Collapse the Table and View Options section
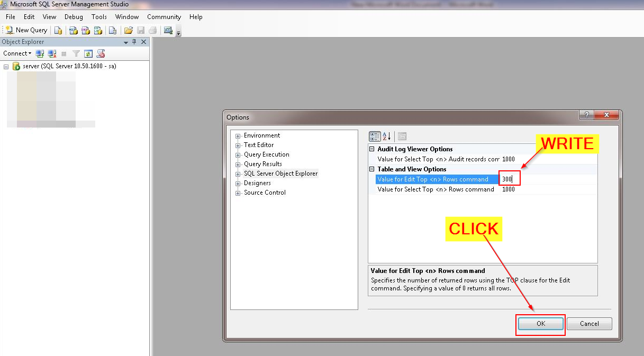The image size is (644, 356). pyautogui.click(x=372, y=169)
